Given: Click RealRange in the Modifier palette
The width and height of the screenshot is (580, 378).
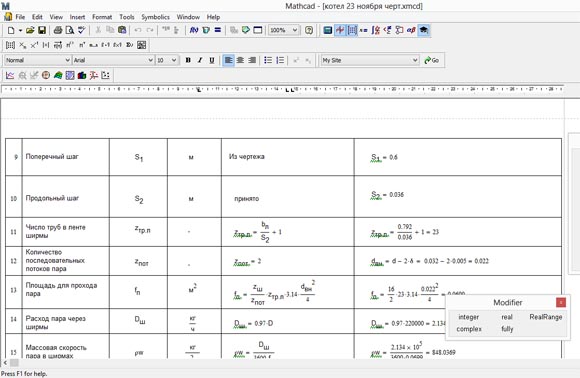Looking at the screenshot, I should [546, 317].
